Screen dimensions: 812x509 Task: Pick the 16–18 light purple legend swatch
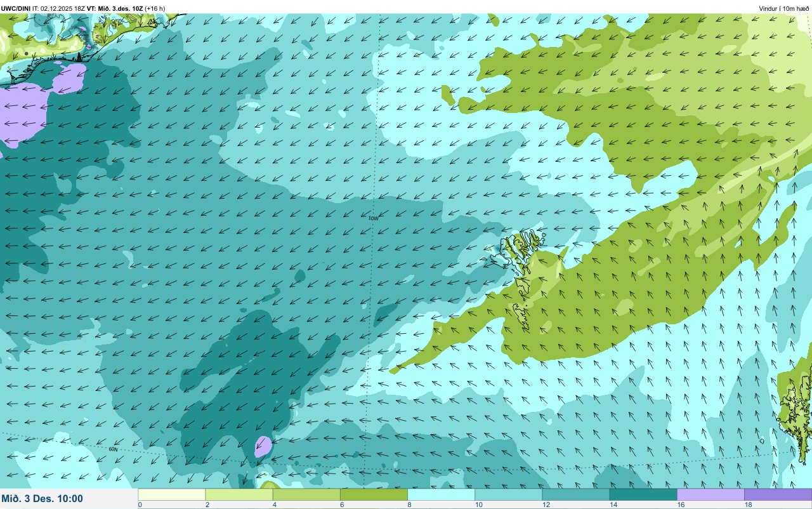711,494
